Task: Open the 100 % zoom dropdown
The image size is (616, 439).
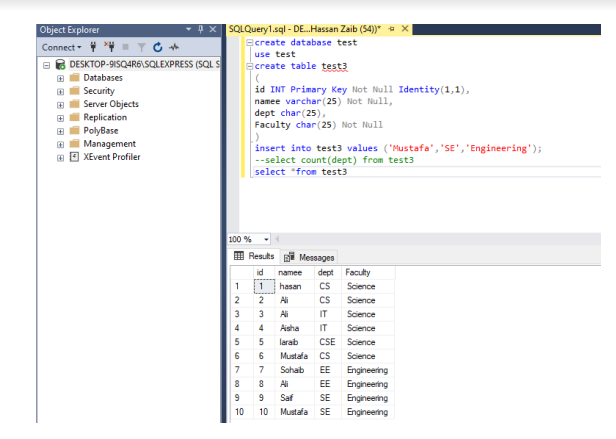Action: 266,239
